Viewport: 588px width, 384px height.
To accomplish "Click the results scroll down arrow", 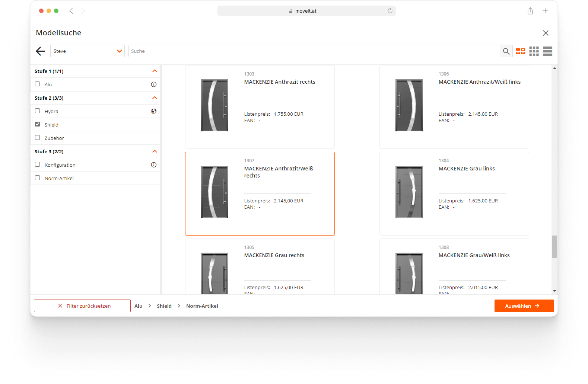I will [x=554, y=291].
